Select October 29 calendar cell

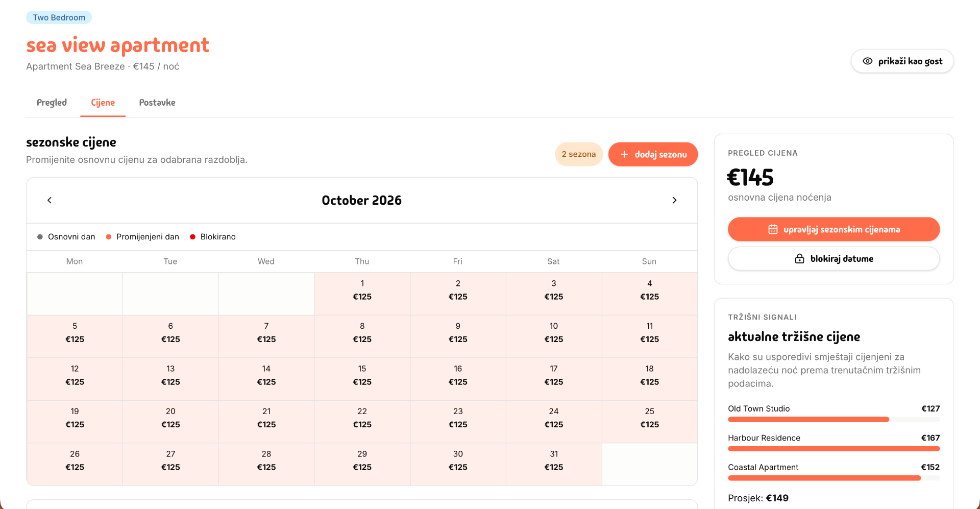362,464
